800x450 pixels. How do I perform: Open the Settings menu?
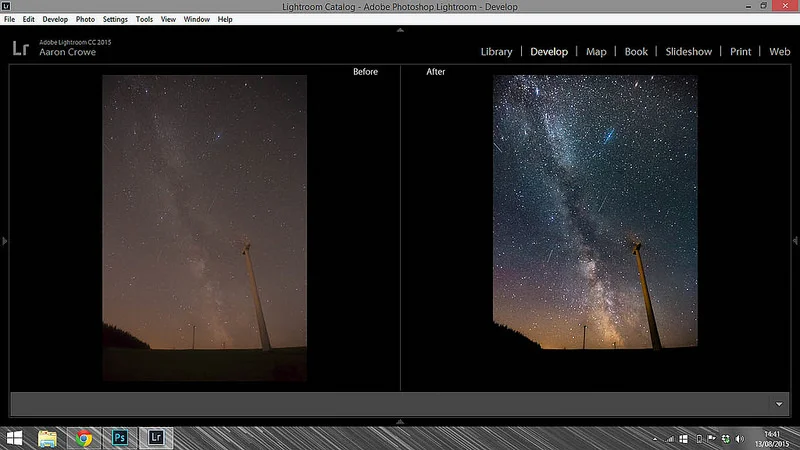click(115, 19)
